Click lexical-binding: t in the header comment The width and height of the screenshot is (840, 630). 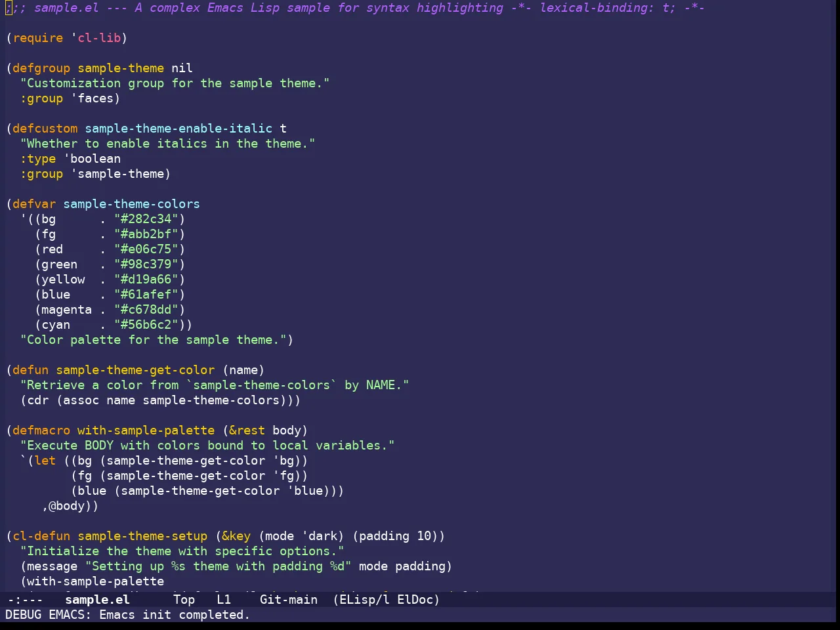click(608, 8)
